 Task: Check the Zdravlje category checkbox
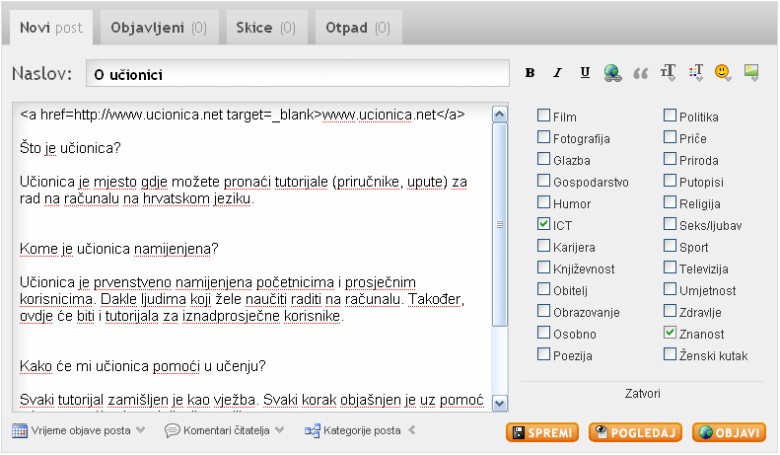point(670,311)
